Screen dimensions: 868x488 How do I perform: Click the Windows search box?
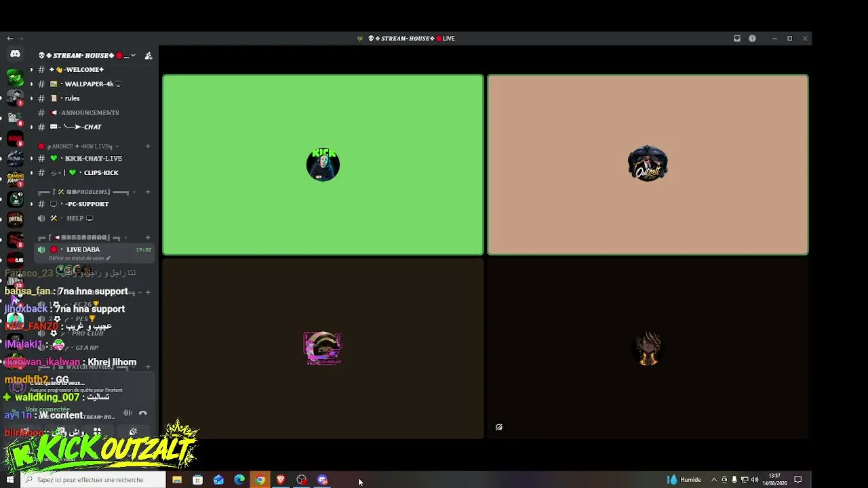[94, 480]
